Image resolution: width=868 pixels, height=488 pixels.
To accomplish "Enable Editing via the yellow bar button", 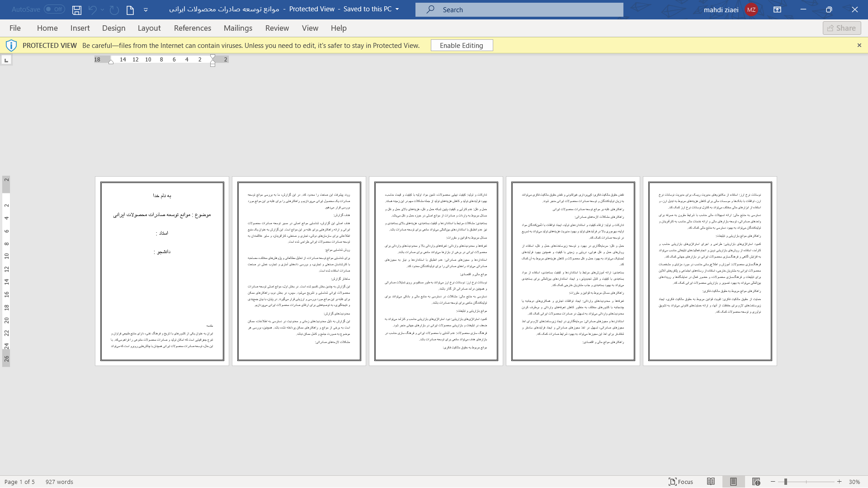I will click(x=462, y=45).
